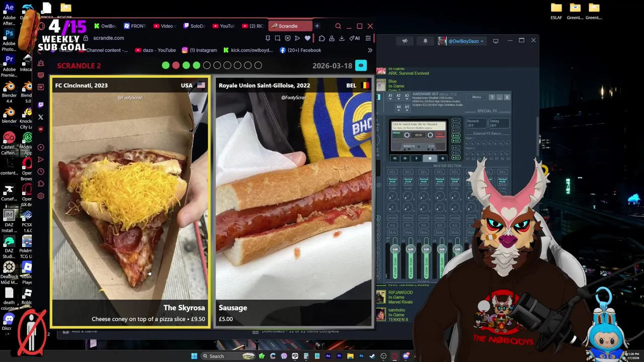The width and height of the screenshot is (644, 362).
Task: Click the X icon in the browser sidebar
Action: coord(41,117)
